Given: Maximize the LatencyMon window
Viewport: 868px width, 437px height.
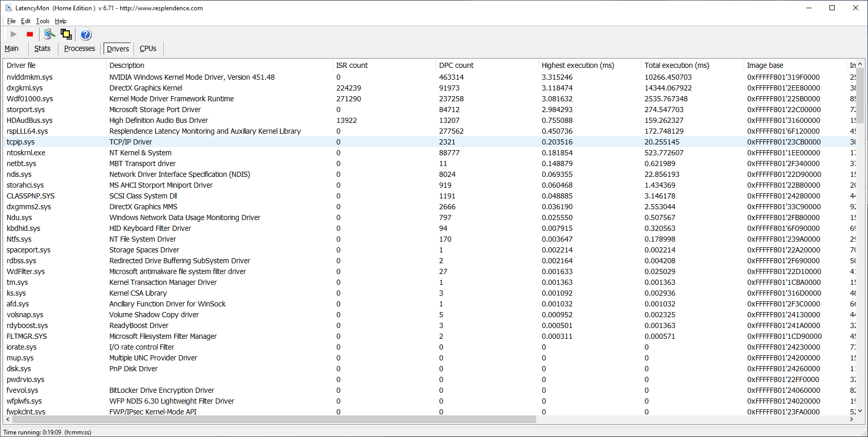Looking at the screenshot, I should 832,8.
